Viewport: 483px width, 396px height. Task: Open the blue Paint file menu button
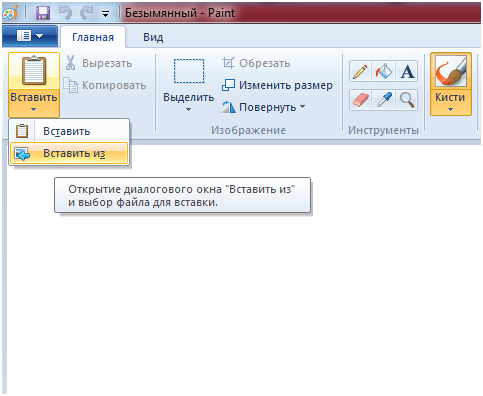30,36
